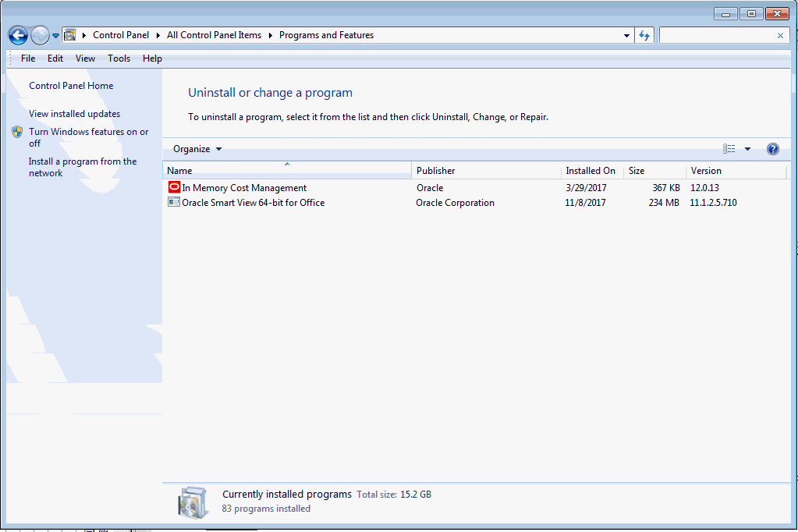Open the Organize dropdown
The height and width of the screenshot is (532, 798).
[197, 149]
